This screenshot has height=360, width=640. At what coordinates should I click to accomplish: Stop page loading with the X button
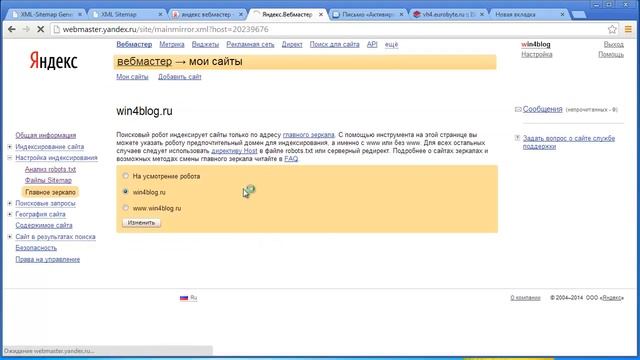pos(40,29)
